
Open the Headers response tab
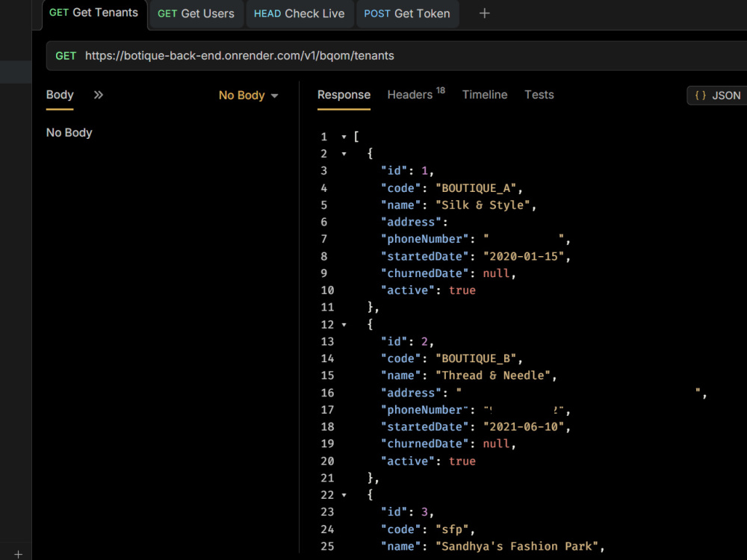pyautogui.click(x=415, y=94)
